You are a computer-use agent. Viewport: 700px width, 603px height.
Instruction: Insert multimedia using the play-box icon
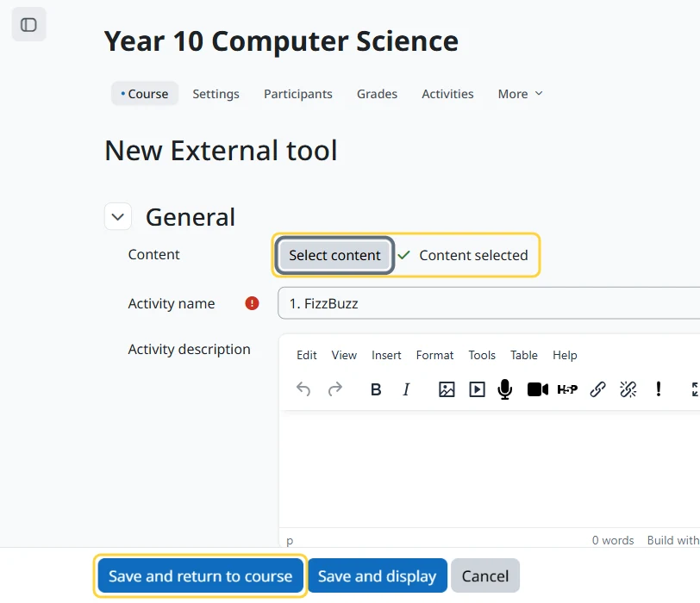[477, 389]
